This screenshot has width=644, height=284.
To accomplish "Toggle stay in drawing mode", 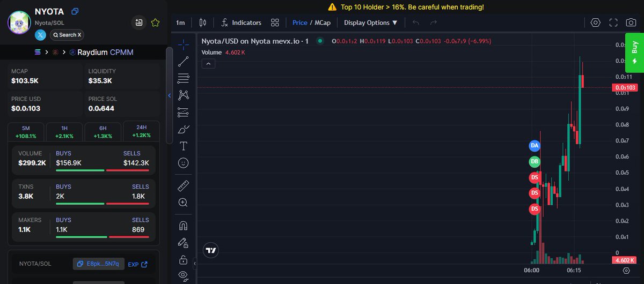I will click(184, 243).
